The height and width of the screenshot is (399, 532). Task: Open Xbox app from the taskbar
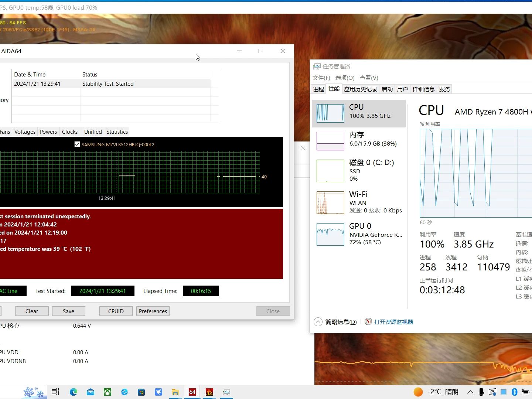click(x=108, y=392)
